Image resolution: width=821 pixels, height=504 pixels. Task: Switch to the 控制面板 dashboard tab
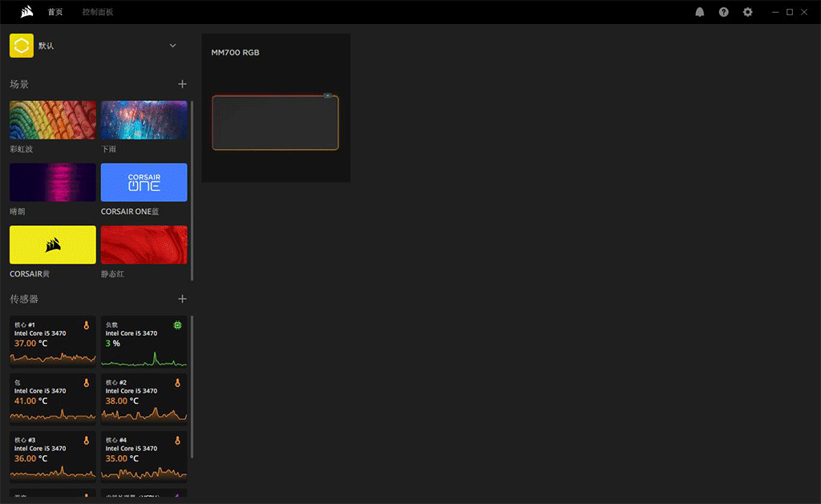97,12
